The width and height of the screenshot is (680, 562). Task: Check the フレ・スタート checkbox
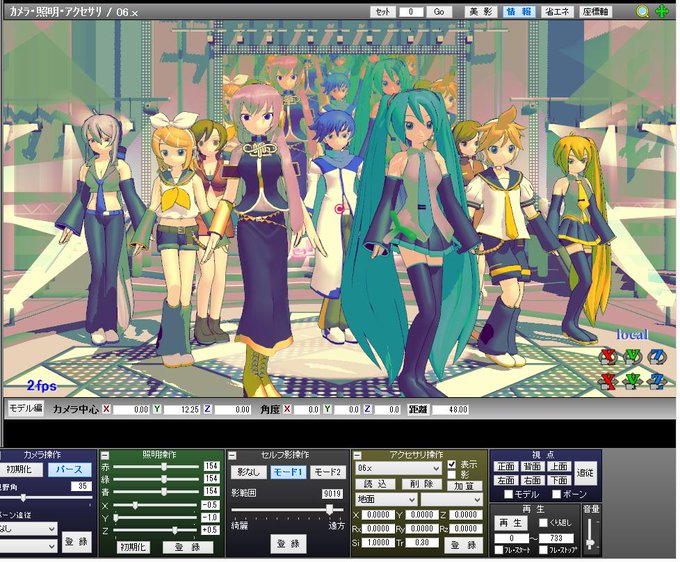point(499,550)
